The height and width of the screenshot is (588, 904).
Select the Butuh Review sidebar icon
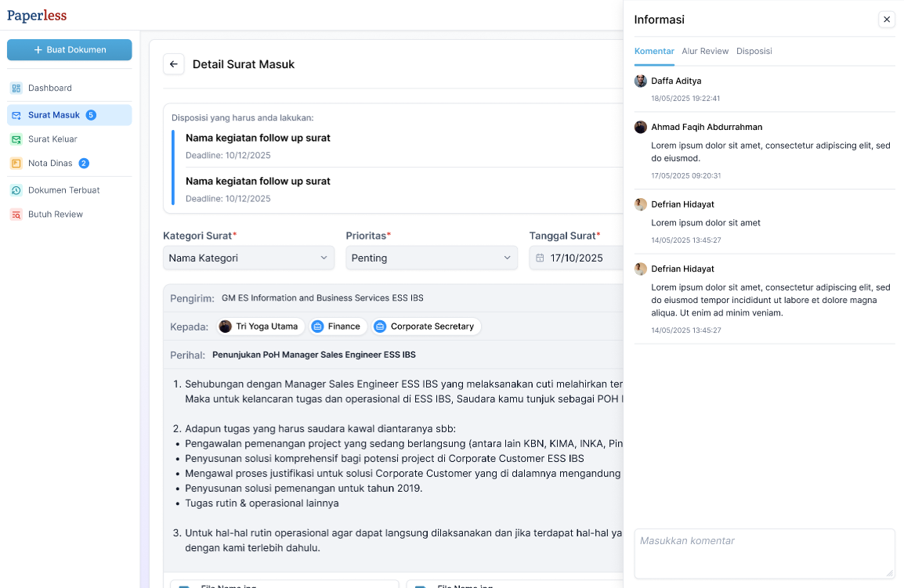pos(16,215)
